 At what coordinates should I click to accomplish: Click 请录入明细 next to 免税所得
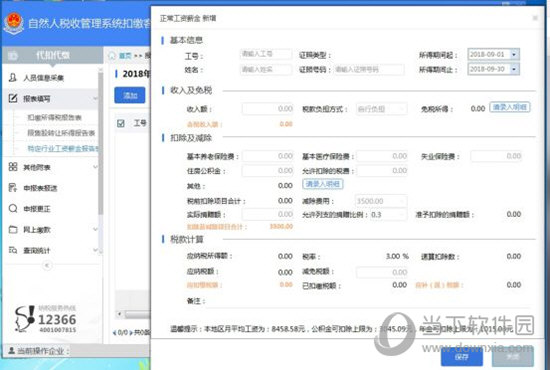pos(509,107)
